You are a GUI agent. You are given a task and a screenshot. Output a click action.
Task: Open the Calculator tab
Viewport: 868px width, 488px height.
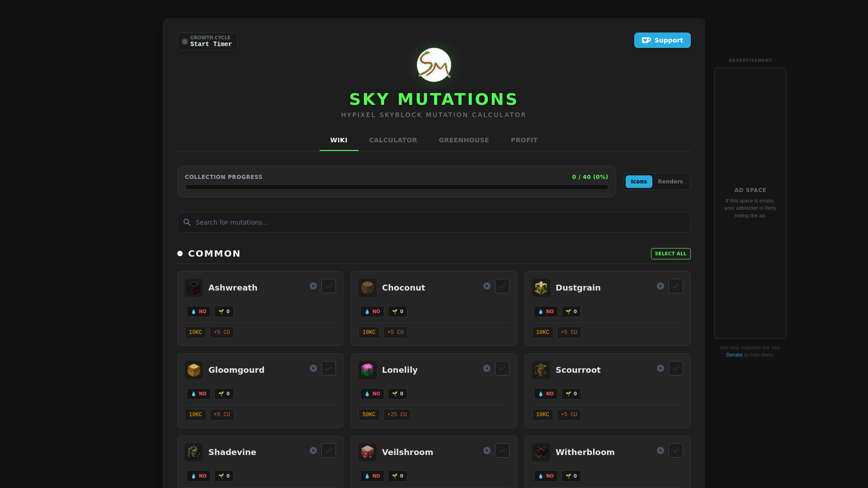tap(393, 140)
